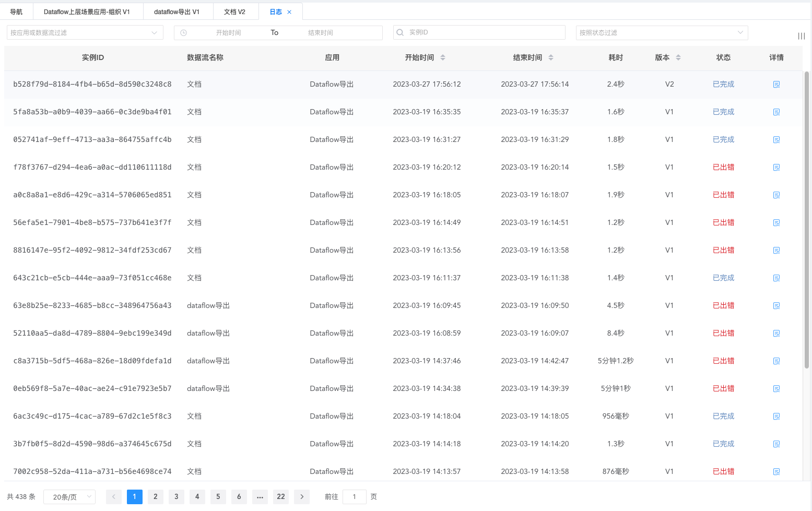Viewport: 812px width, 511px height.
Task: Go to page 6
Action: click(x=239, y=497)
